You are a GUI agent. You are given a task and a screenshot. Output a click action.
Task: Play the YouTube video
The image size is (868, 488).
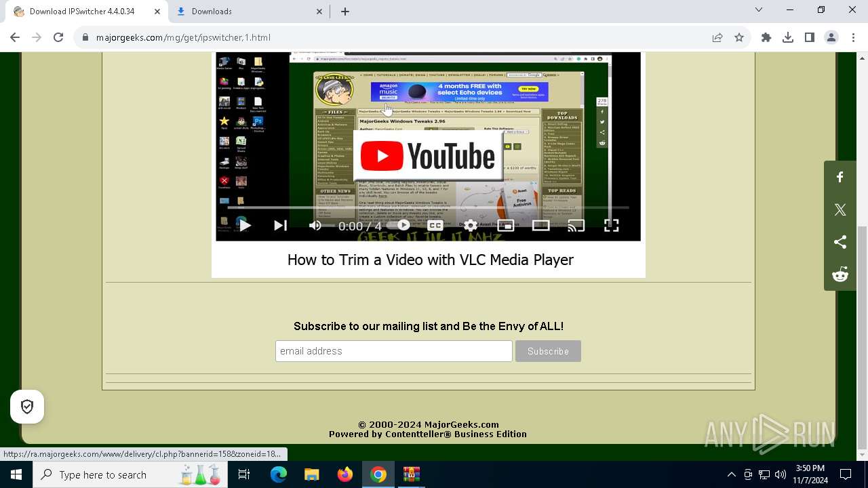245,226
